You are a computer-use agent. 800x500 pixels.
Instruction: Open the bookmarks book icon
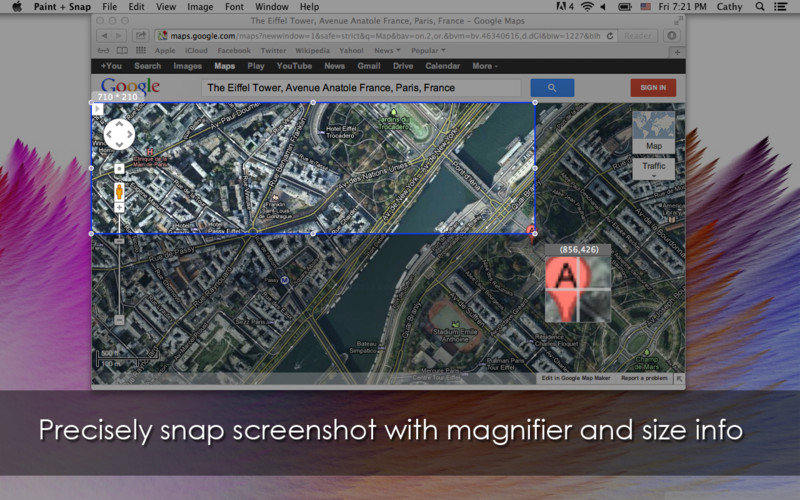(x=122, y=51)
